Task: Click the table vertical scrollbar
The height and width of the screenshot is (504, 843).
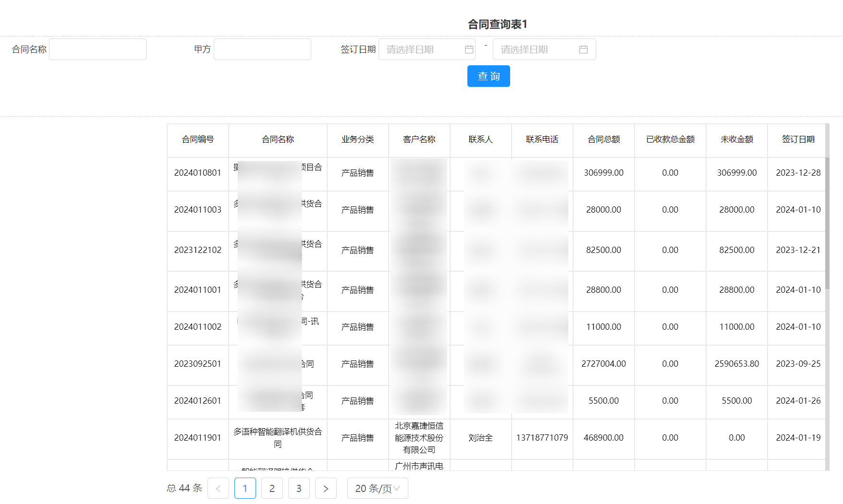Action: [827, 223]
